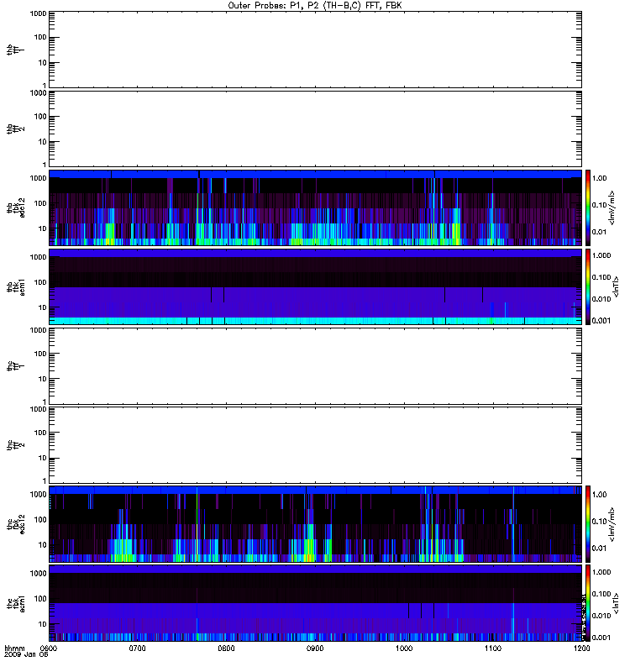Click the 1000 y-axis tick of thc fbk scm1 panel
630x672 pixels.
pyautogui.click(x=38, y=574)
